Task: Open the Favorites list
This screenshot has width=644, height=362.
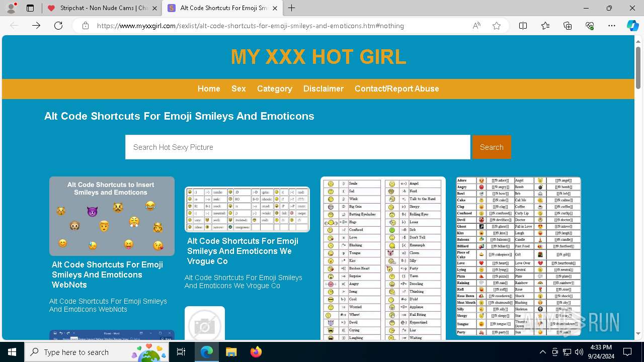Action: (545, 26)
